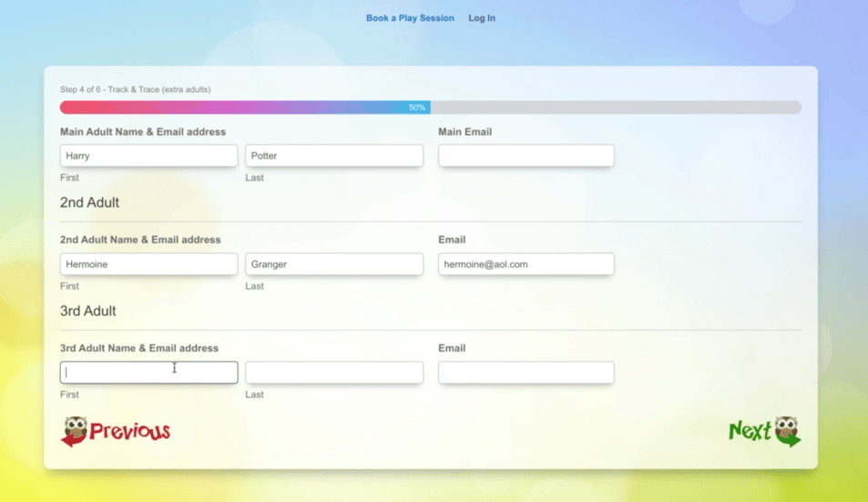Click the Step 4 of 6 Track & Trace text
The height and width of the screenshot is (502, 868).
[136, 89]
